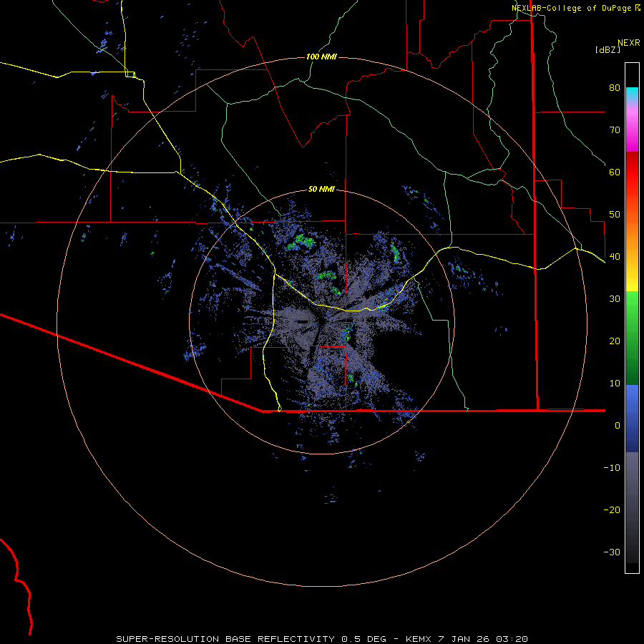Viewport: 644px width, 644px height.
Task: Click the product title caption at bottom
Action: 322,639
